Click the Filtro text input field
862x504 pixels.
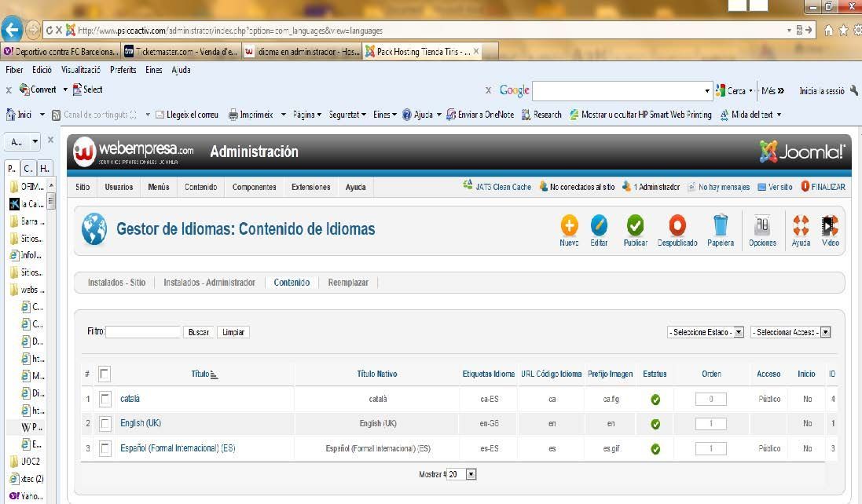(x=143, y=332)
